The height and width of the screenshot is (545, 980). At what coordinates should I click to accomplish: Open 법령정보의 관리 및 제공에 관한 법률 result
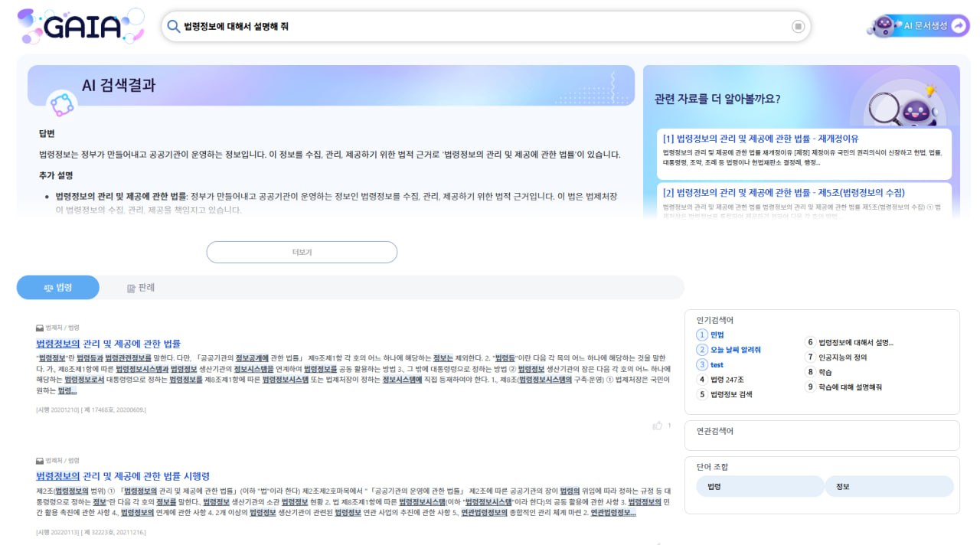[108, 344]
